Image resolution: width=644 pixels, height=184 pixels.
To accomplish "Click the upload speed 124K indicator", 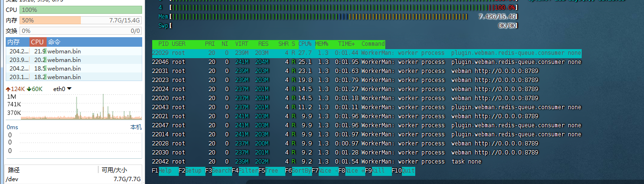I will (x=15, y=89).
